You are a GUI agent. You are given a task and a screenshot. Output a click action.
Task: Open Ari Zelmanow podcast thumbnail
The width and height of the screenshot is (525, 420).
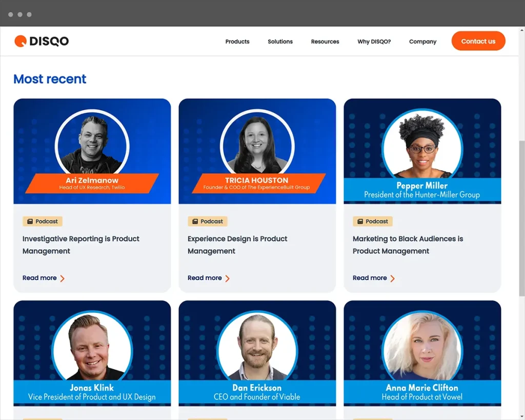(x=92, y=151)
